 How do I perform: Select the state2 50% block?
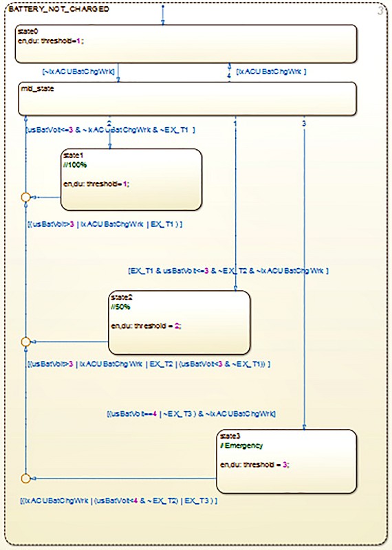click(x=179, y=322)
